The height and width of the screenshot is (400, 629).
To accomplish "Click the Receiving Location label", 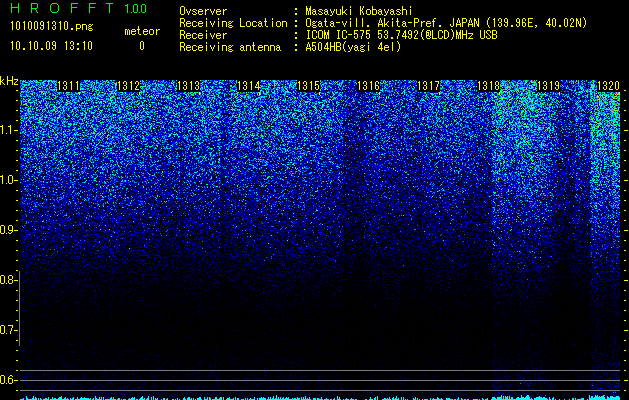I will [x=233, y=24].
